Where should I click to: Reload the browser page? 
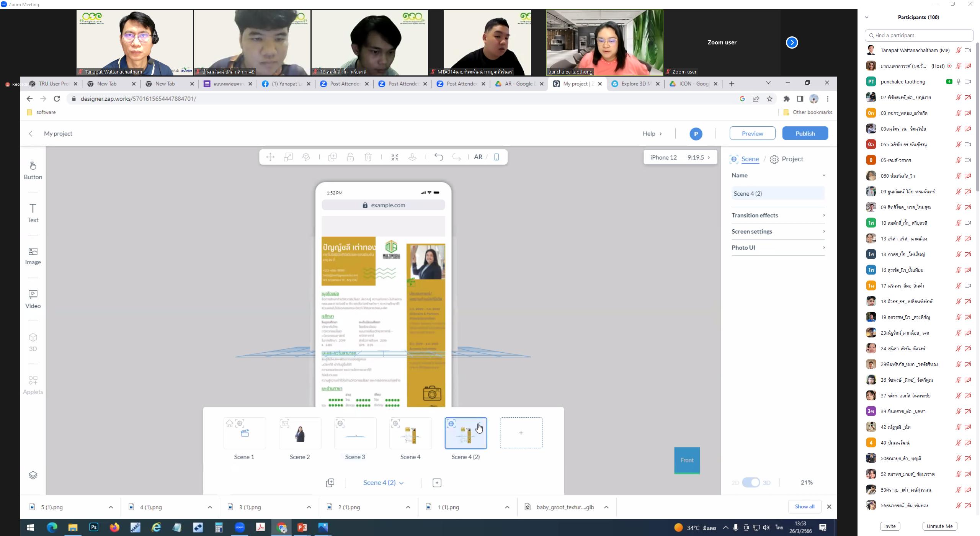point(57,99)
